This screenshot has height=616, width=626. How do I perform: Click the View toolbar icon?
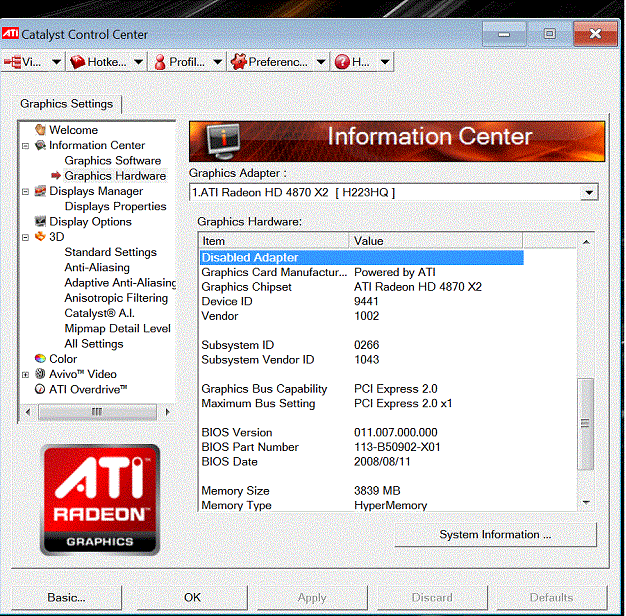12,62
